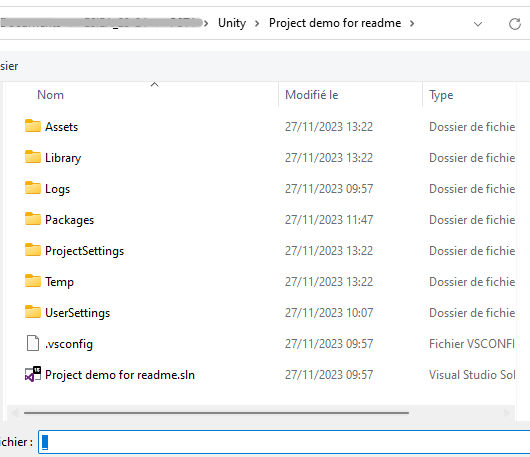The image size is (530, 457).
Task: Sort files by Nom column
Action: point(50,95)
